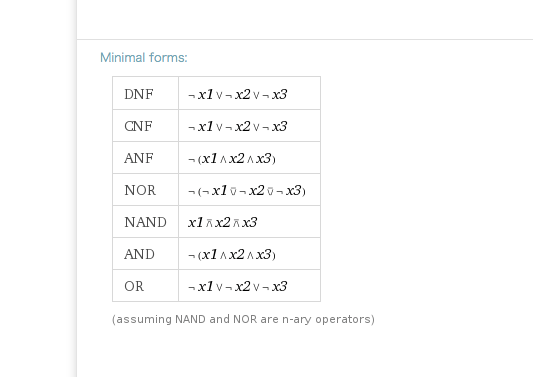Select the OR row label
Screen dimensions: 533x377
134,286
